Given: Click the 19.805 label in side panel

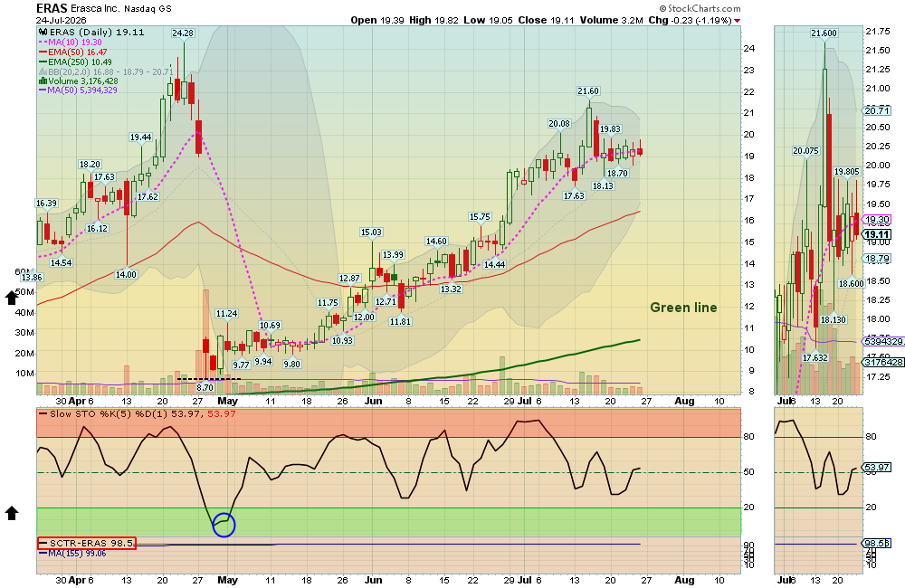Looking at the screenshot, I should click(x=847, y=171).
